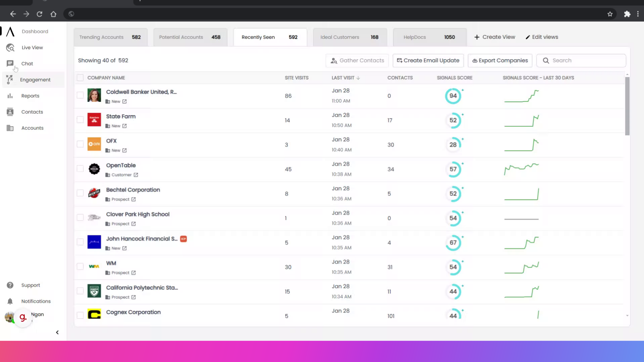Viewport: 644px width, 362px height.
Task: Click the Notifications bell icon
Action: click(x=10, y=301)
